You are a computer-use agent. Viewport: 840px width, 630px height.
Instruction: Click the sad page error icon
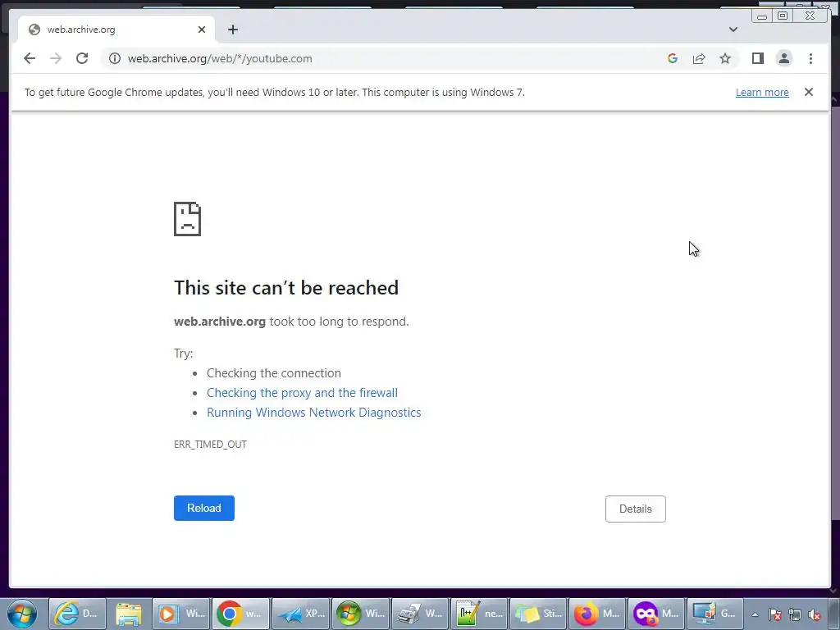click(188, 218)
